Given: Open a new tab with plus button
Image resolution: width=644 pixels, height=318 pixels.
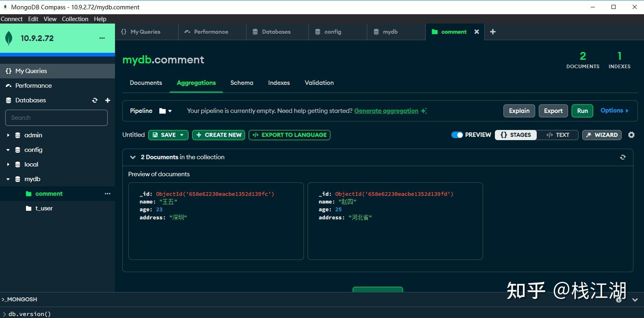Looking at the screenshot, I should tap(493, 32).
